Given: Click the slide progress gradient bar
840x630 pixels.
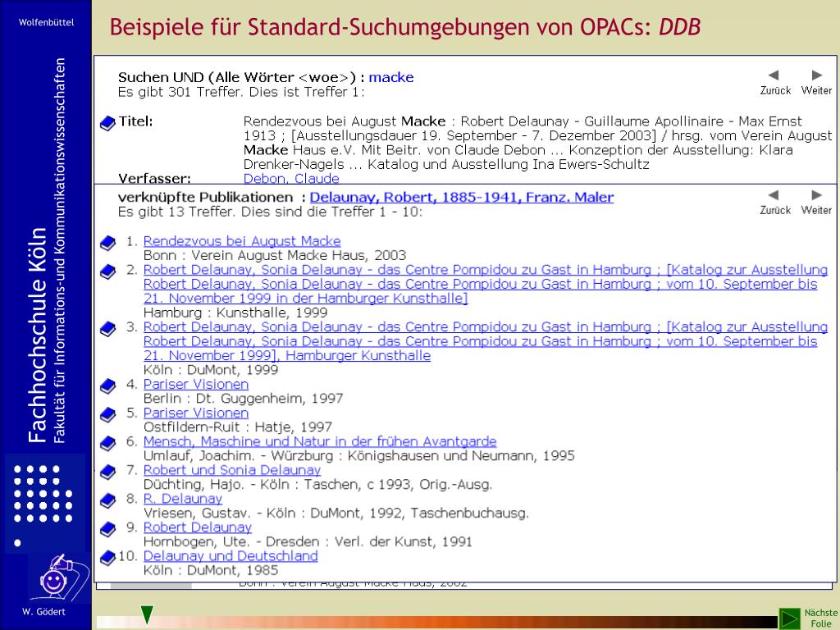Looking at the screenshot, I should click(x=436, y=623).
